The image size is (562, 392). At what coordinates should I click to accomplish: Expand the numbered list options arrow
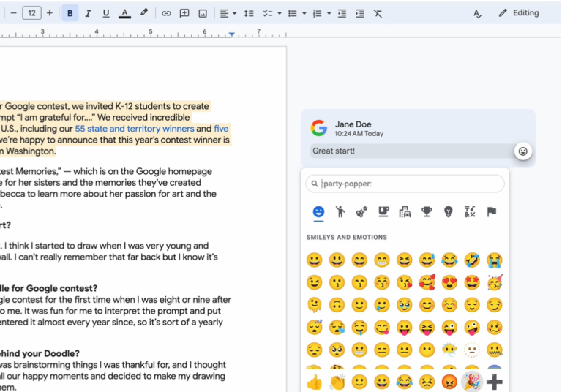(x=329, y=14)
